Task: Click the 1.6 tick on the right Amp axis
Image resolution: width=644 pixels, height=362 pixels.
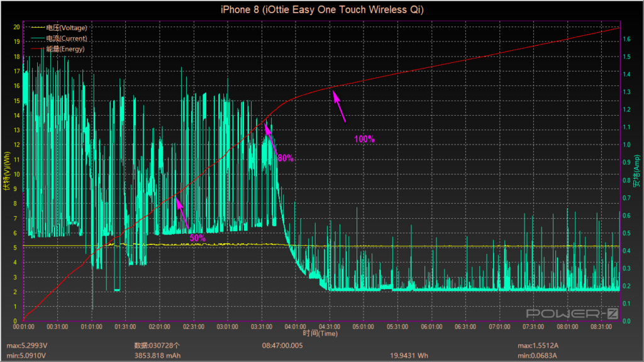Action: (627, 39)
